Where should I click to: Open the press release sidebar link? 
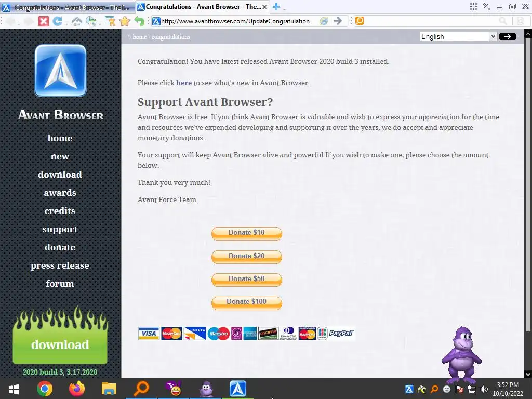60,265
